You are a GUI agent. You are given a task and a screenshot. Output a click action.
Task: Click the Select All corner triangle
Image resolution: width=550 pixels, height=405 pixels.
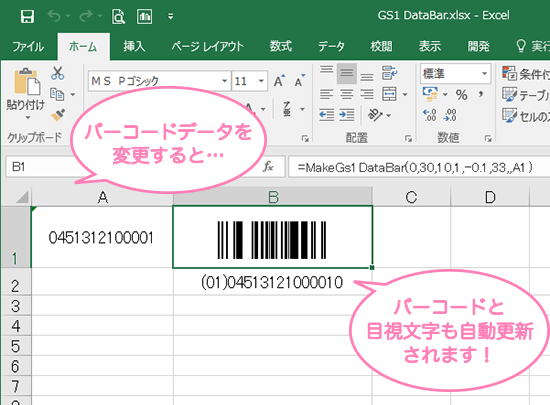pos(22,197)
